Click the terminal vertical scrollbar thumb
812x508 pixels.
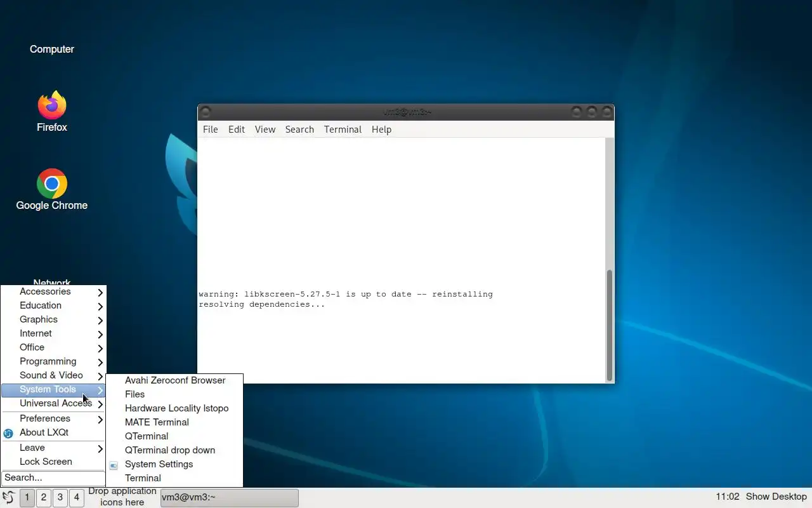[610, 325]
